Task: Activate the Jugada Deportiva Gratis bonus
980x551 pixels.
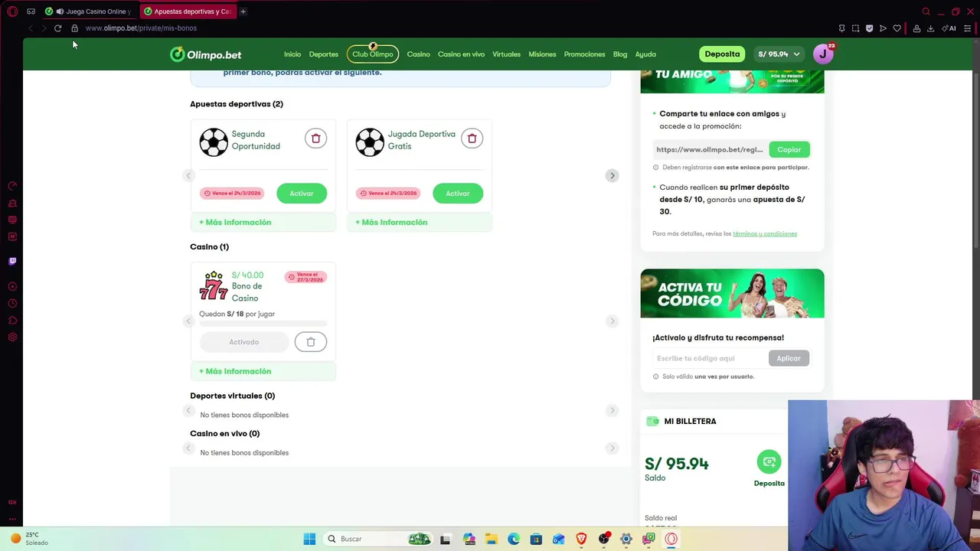Action: coord(458,194)
